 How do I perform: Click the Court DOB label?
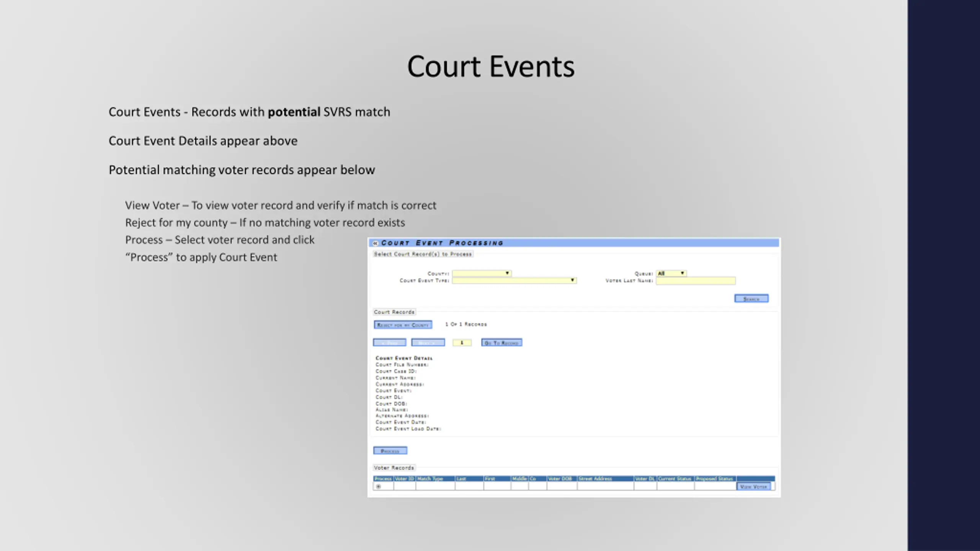(x=391, y=404)
